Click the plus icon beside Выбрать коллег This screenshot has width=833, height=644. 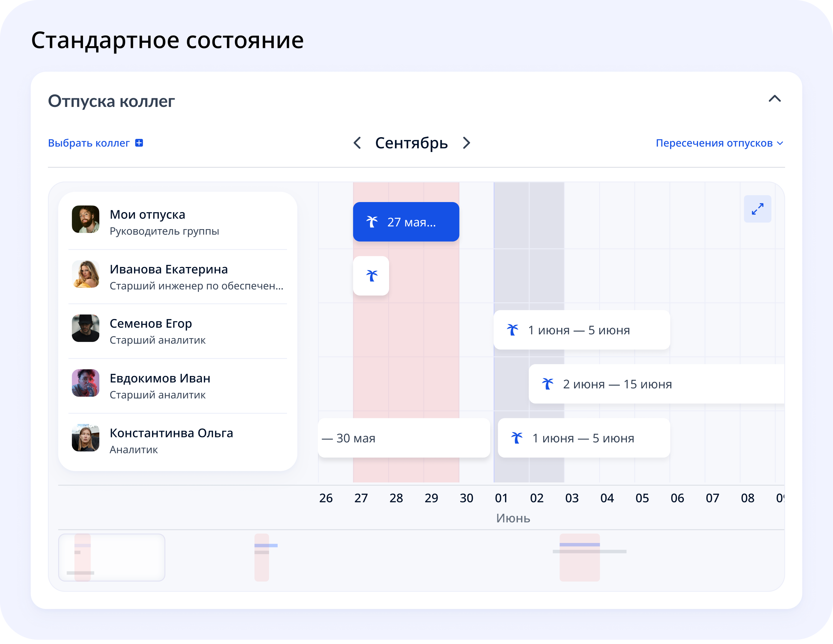pyautogui.click(x=139, y=143)
